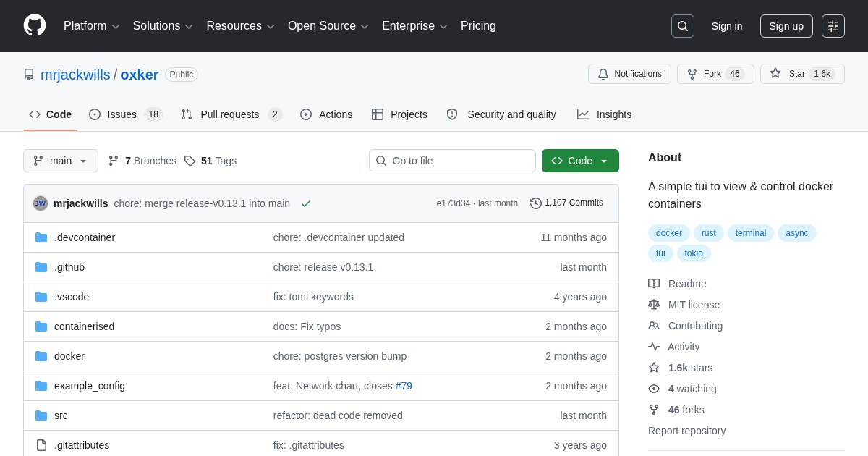This screenshot has height=456, width=868.
Task: Open MIT license link
Action: [x=684, y=305]
